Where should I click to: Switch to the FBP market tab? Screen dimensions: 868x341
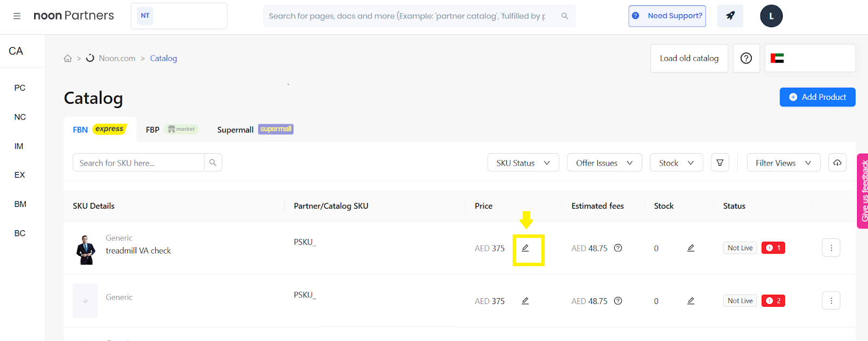[x=172, y=129]
